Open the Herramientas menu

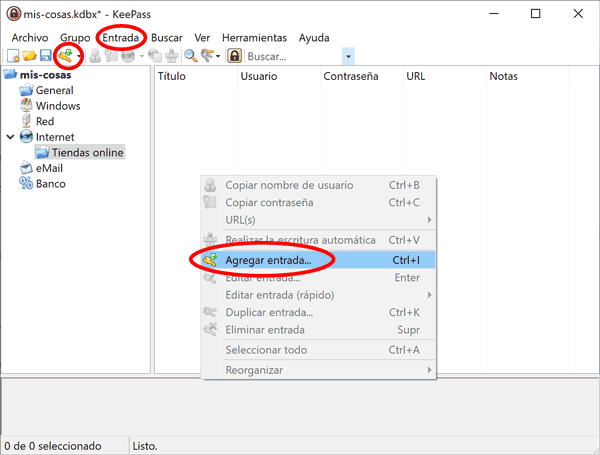(254, 38)
